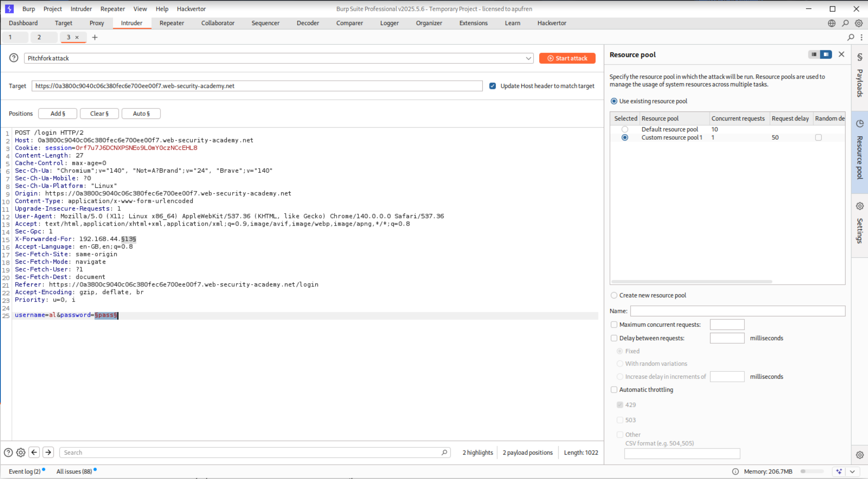Click the help icon beside attack type
868x479 pixels.
pyautogui.click(x=14, y=58)
